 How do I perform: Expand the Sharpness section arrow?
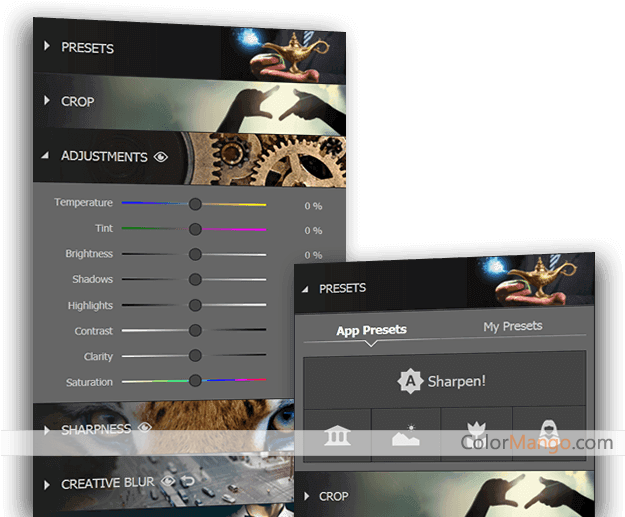[x=46, y=430]
